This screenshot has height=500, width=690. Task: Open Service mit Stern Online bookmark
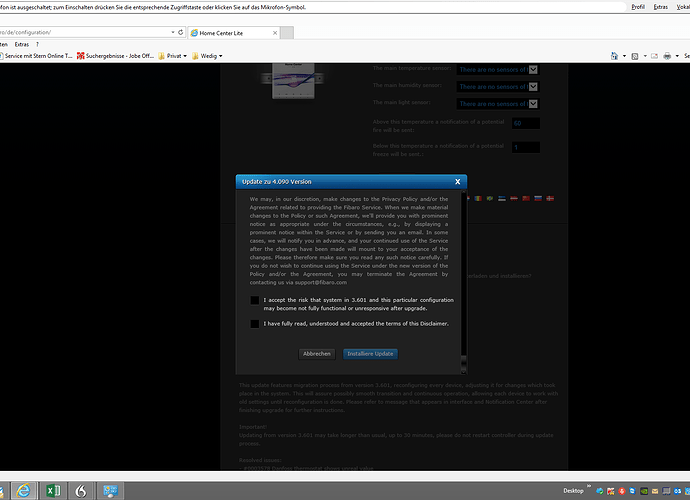(x=36, y=56)
